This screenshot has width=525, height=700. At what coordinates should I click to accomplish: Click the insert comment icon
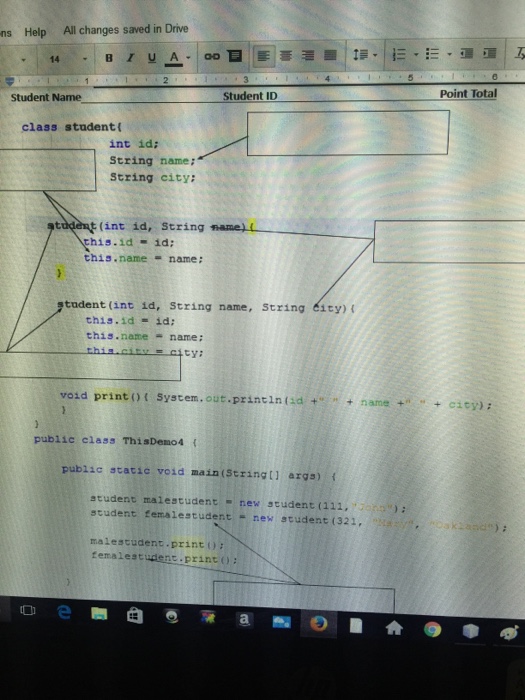pyautogui.click(x=235, y=56)
